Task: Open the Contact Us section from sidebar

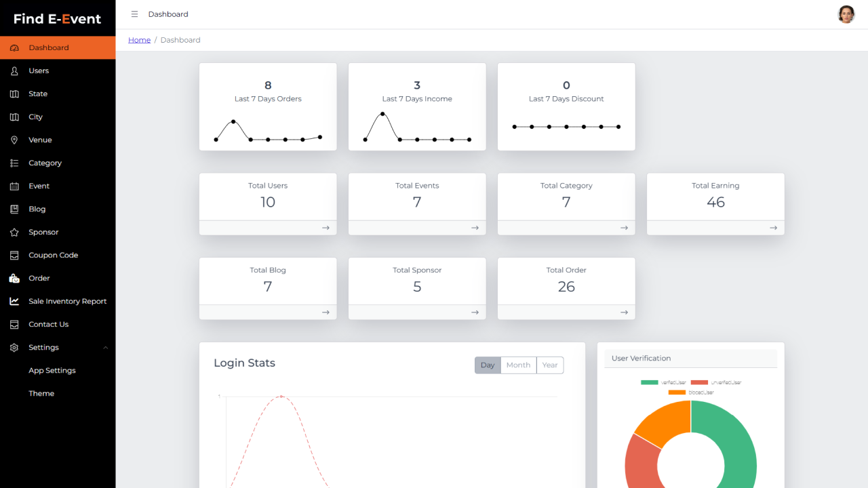Action: (47, 324)
